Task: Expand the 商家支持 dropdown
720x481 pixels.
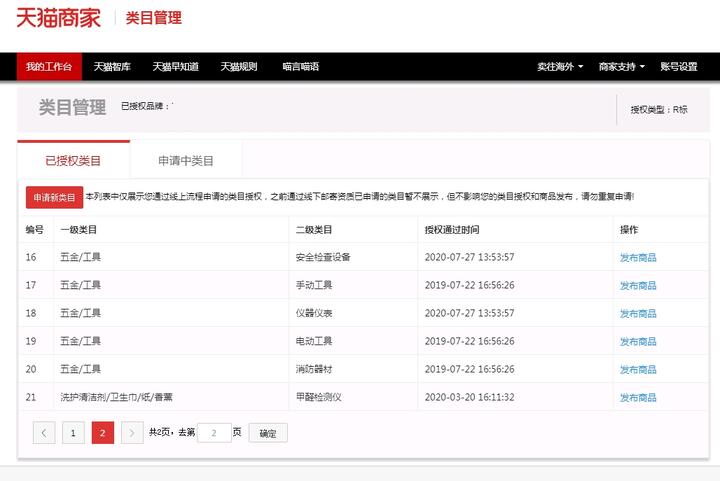Action: (x=622, y=67)
